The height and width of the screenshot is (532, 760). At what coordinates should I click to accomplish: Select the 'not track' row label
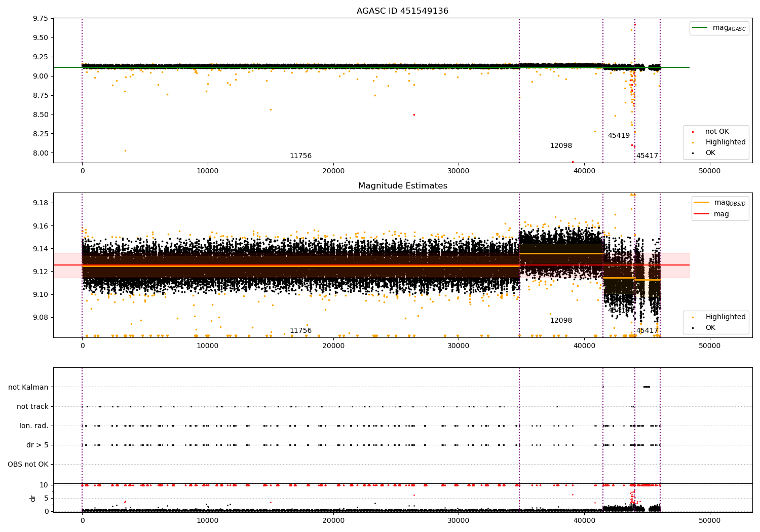coord(32,407)
